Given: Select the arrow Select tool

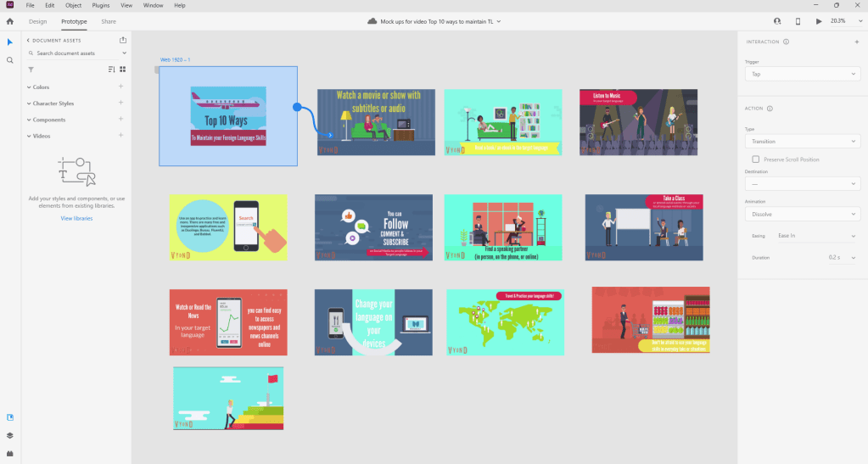Looking at the screenshot, I should point(10,42).
